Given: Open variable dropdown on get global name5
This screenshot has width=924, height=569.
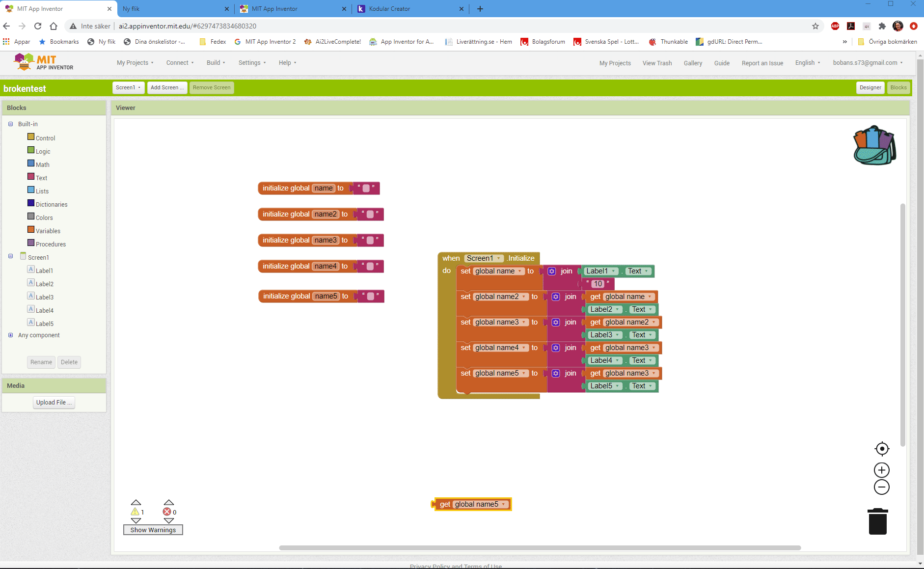Looking at the screenshot, I should 480,504.
